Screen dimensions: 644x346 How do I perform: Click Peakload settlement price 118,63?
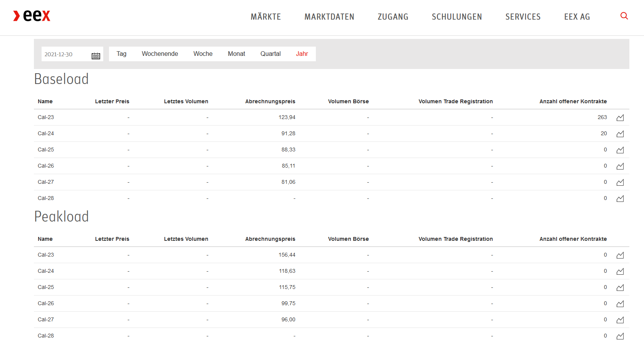[x=287, y=271]
